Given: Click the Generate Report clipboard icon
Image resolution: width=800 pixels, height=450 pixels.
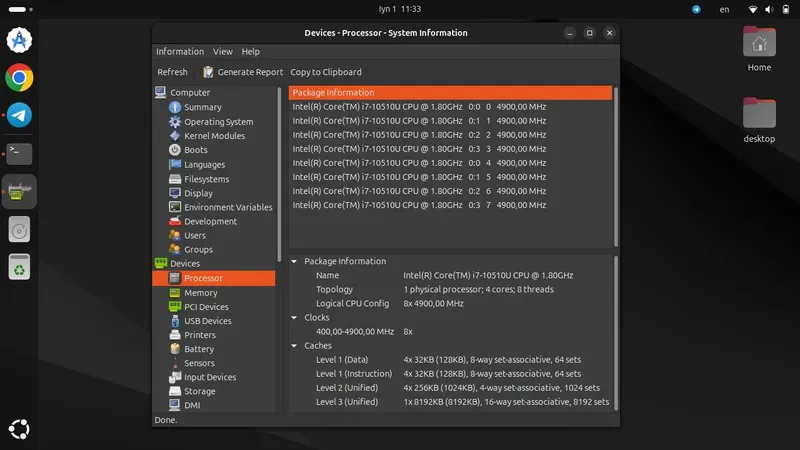Looking at the screenshot, I should [x=208, y=72].
